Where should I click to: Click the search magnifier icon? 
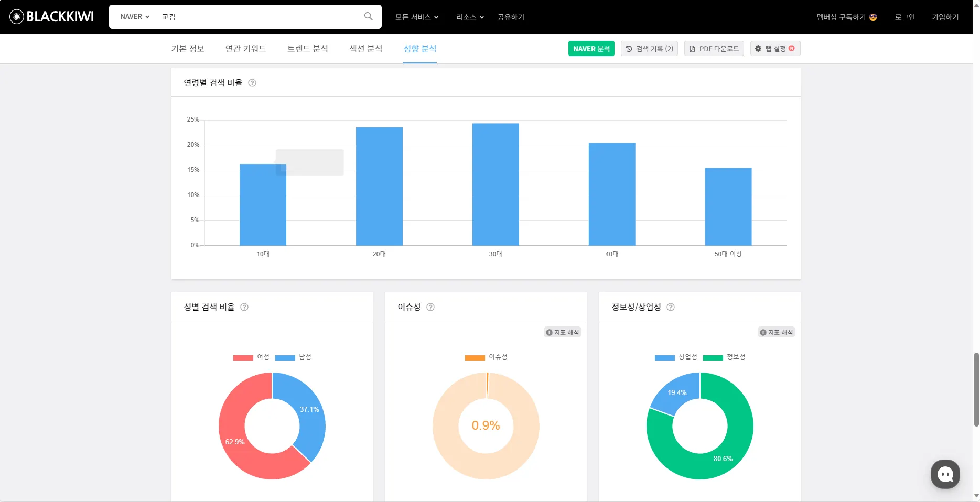tap(369, 16)
